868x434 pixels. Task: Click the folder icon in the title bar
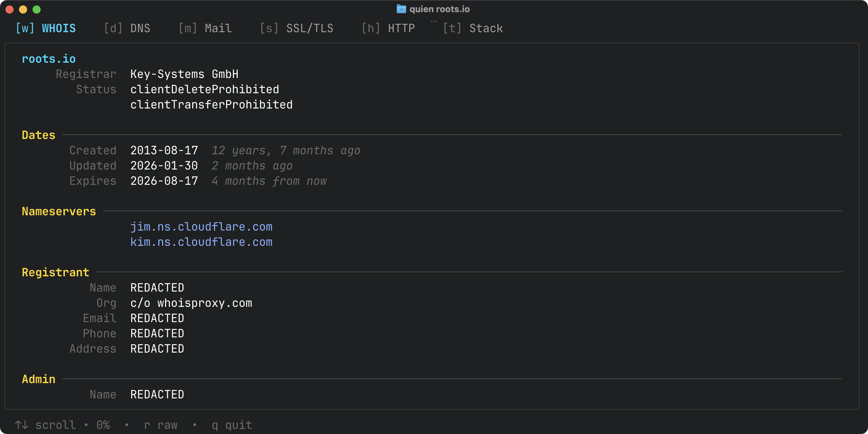401,9
